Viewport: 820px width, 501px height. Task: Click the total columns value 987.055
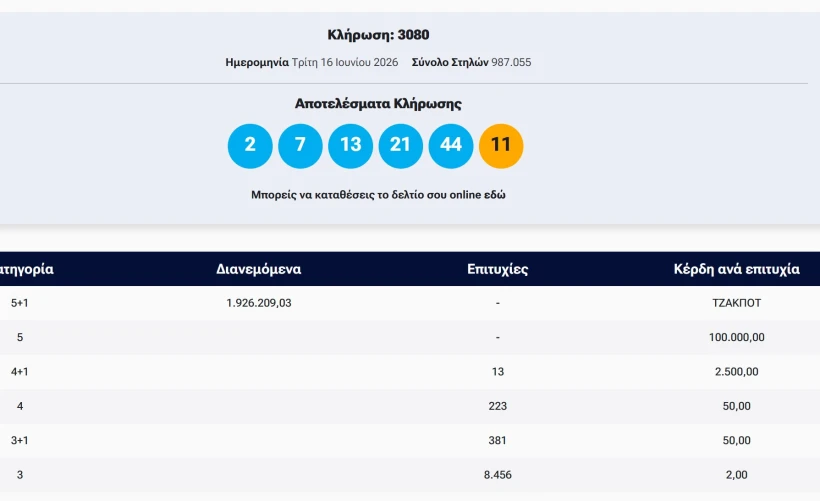click(511, 62)
